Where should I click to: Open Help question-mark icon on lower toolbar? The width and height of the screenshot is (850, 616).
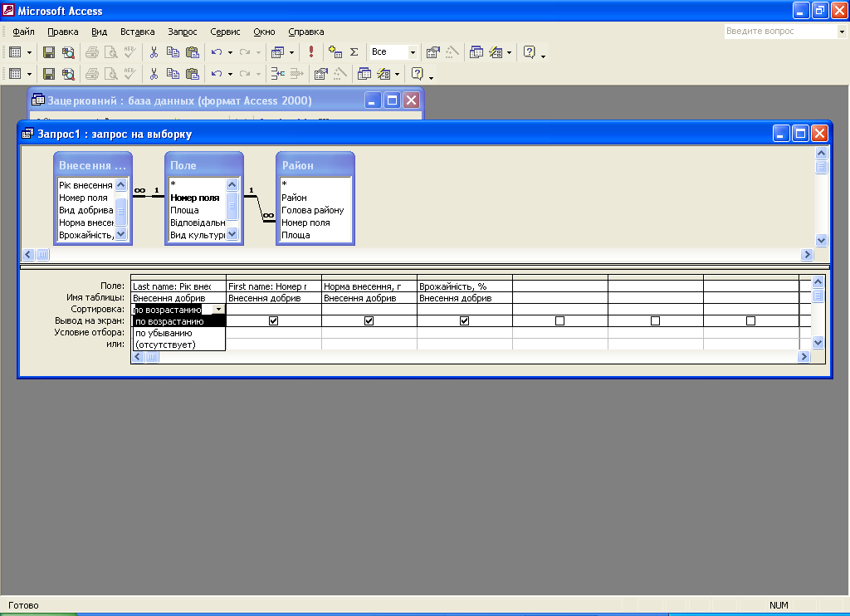(417, 74)
